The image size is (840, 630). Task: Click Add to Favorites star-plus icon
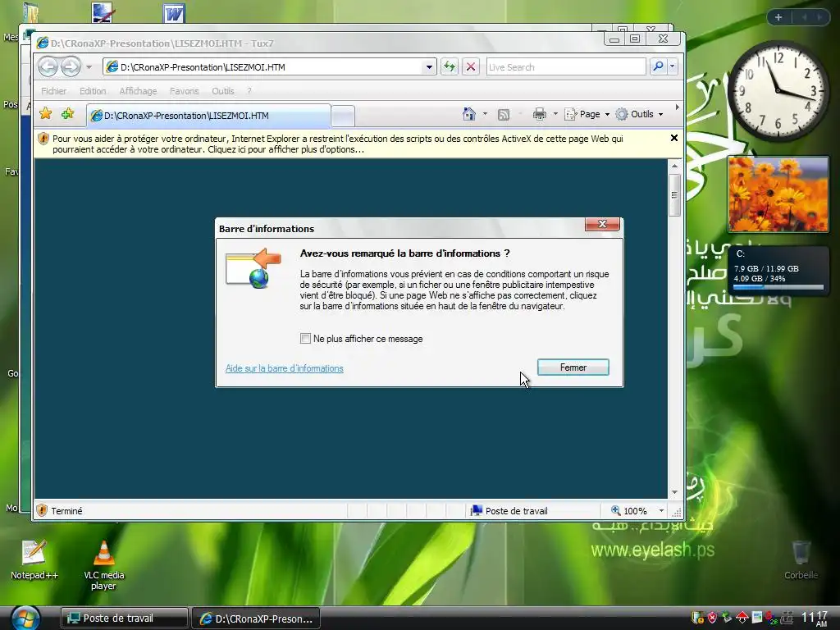(67, 113)
